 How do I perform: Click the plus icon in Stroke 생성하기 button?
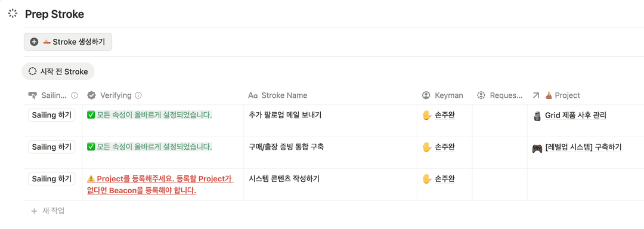[34, 42]
